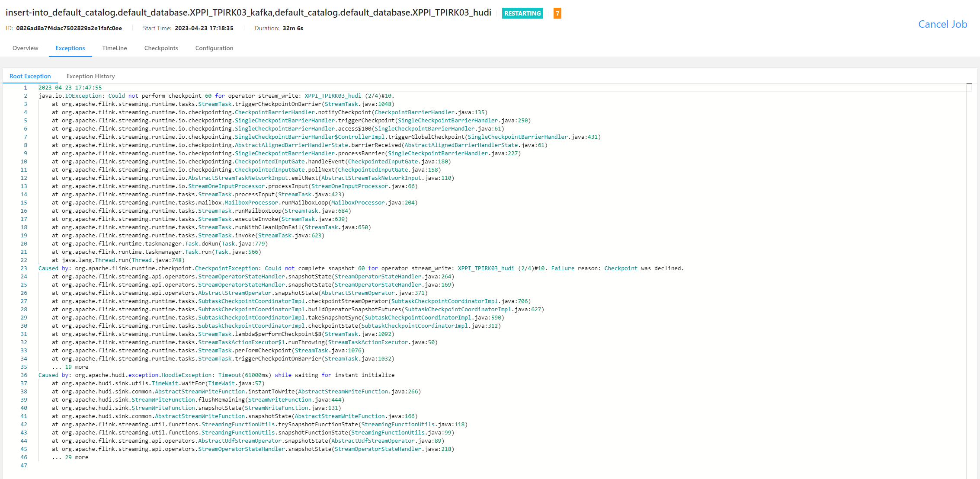Viewport: 980px width, 479px height.
Task: Click the '... 29 more' line
Action: point(70,457)
